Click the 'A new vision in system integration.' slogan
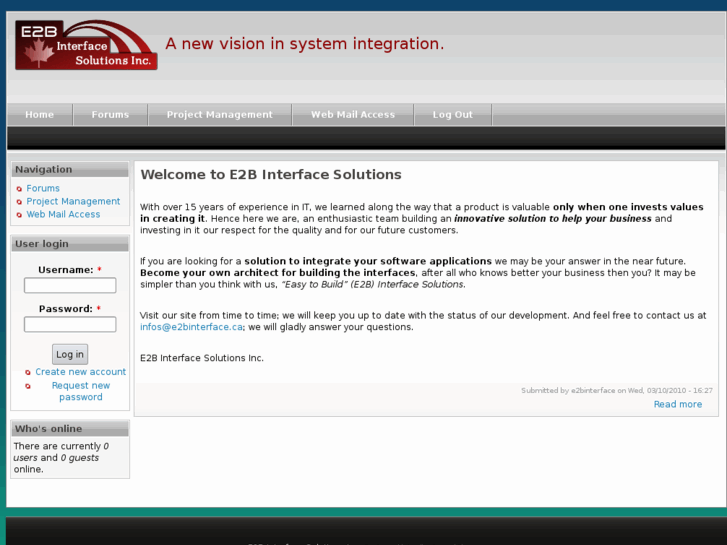Screen dimensions: 727x545 pos(305,44)
